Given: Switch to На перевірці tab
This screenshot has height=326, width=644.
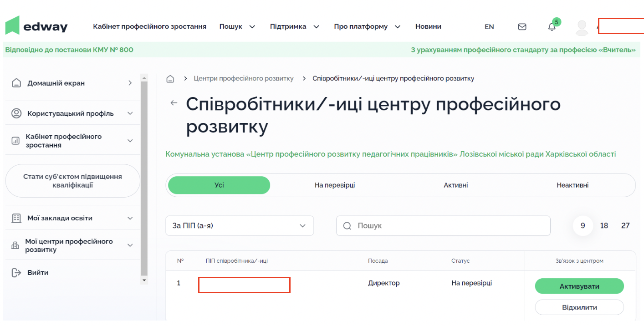Looking at the screenshot, I should (x=335, y=185).
